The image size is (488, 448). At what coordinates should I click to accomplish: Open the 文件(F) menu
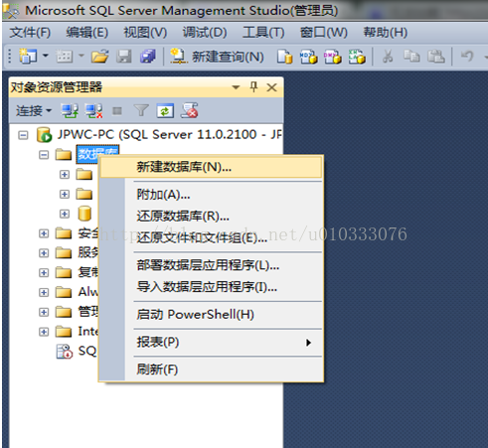pyautogui.click(x=30, y=33)
